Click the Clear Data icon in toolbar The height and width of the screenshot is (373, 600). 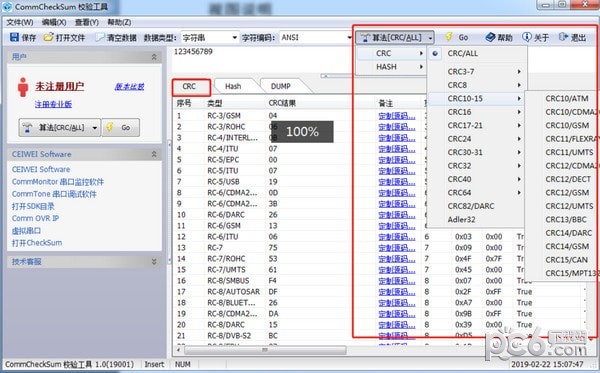100,37
